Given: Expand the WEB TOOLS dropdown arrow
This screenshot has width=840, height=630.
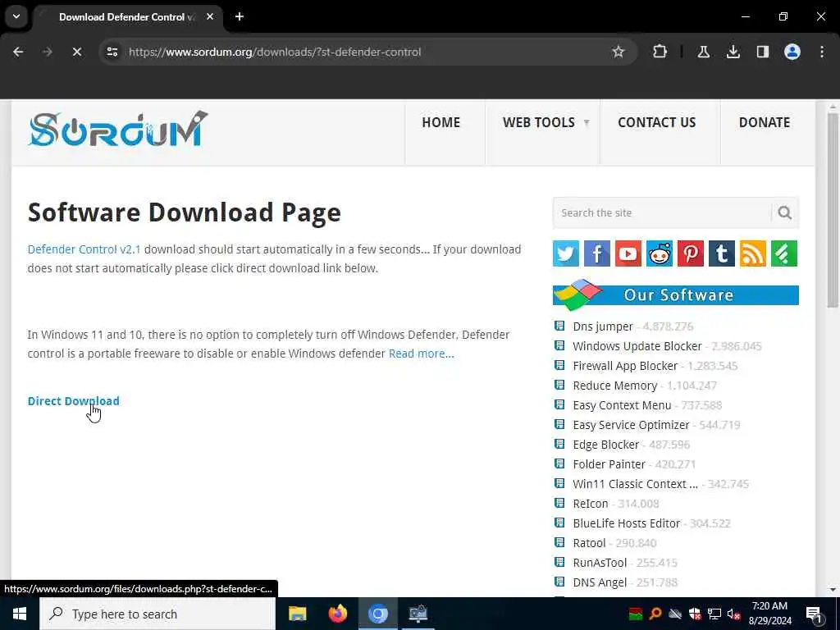Looking at the screenshot, I should pos(587,123).
